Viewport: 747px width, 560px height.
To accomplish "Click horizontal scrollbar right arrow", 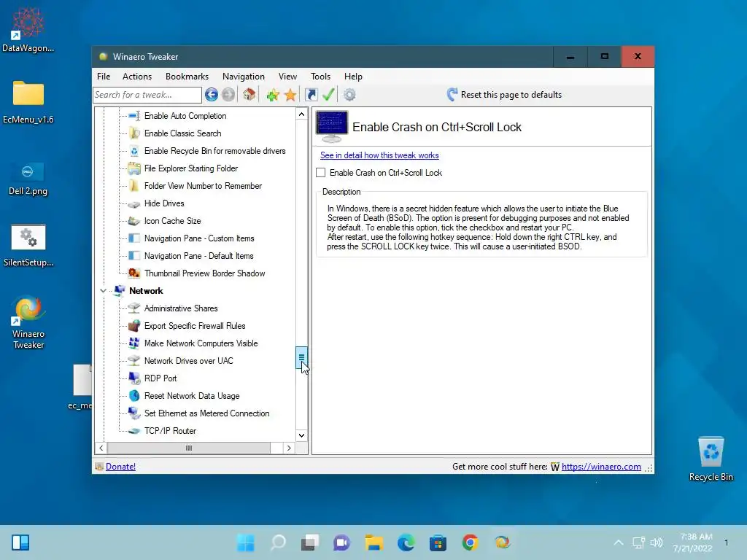I will pos(289,448).
